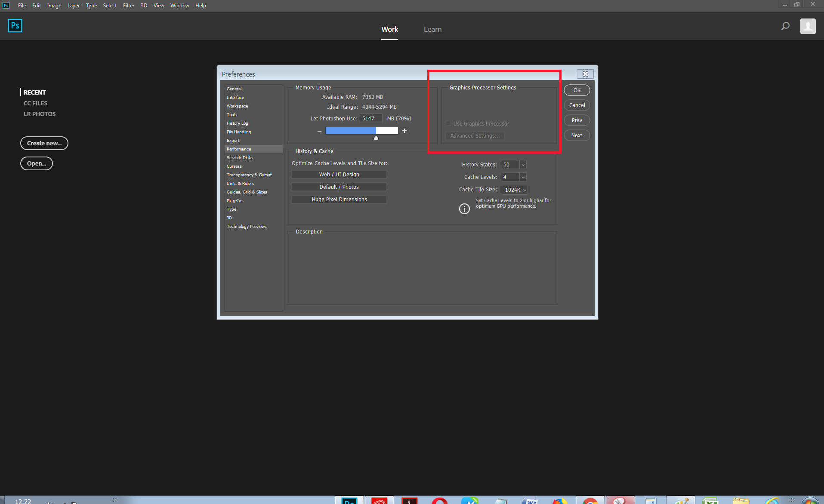Viewport: 824px width, 504px height.
Task: Select Plug-Ins preferences category
Action: coord(254,201)
